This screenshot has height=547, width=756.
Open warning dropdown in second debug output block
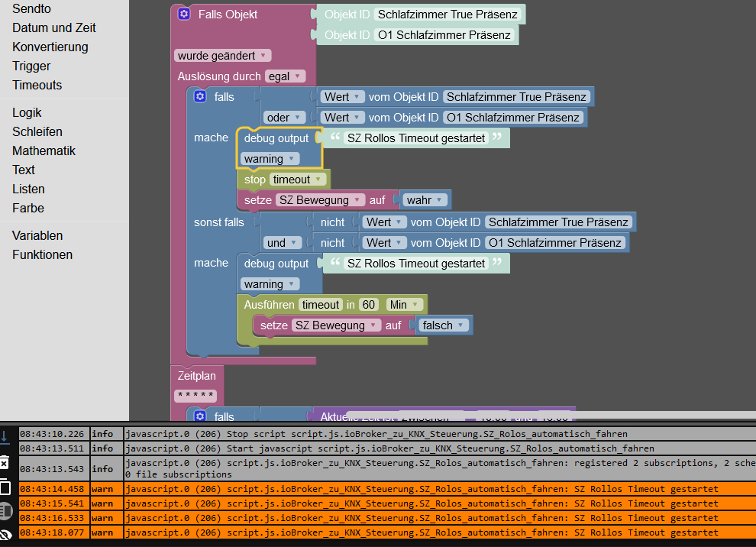click(x=269, y=284)
